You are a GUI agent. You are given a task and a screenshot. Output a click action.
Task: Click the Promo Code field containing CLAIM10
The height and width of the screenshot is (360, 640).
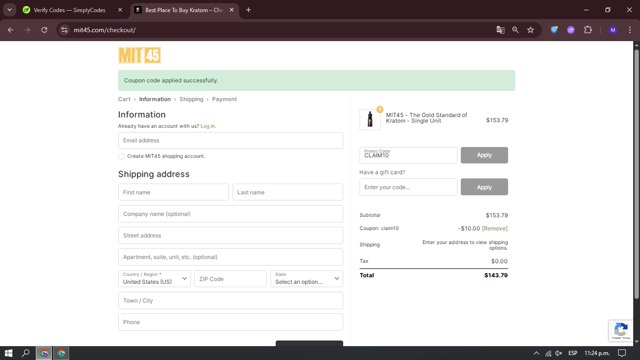coord(408,155)
